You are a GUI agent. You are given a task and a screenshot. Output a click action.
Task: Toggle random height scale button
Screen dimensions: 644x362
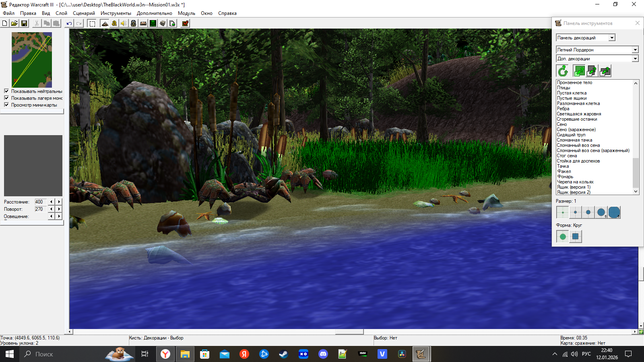(x=592, y=71)
